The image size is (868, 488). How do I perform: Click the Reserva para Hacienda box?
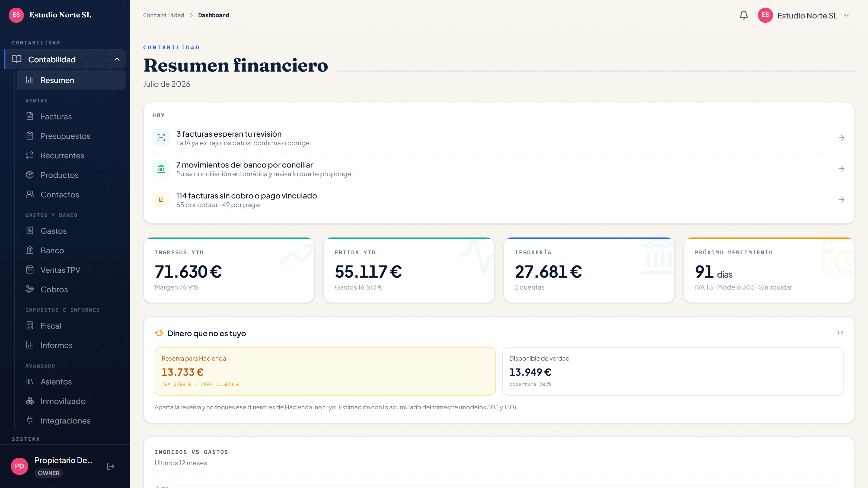pos(325,371)
